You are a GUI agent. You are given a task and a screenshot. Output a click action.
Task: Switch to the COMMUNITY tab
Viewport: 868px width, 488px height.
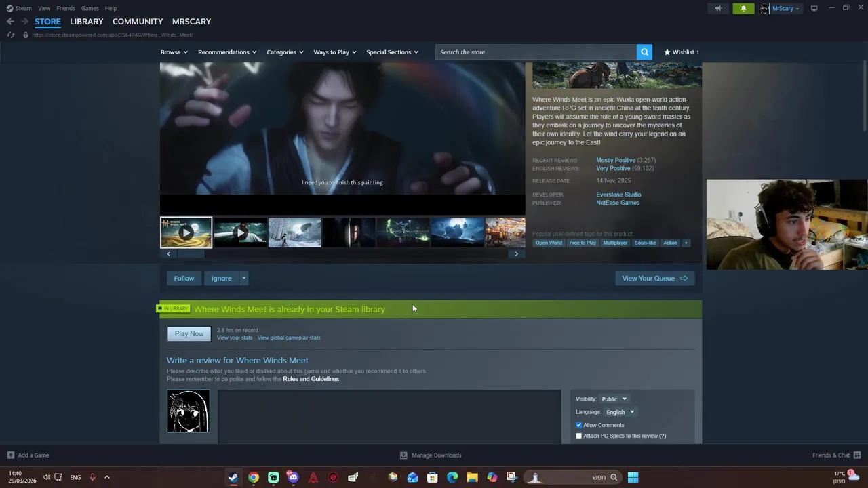138,22
